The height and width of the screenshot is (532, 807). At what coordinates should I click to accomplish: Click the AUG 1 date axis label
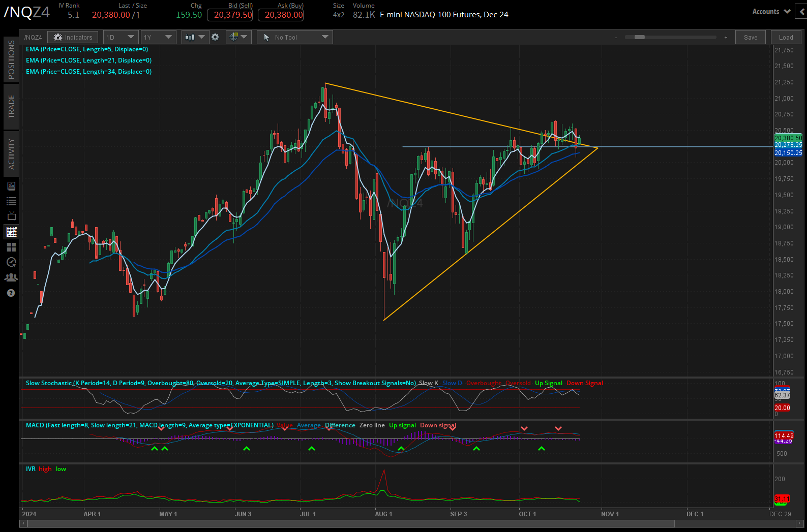click(x=383, y=514)
